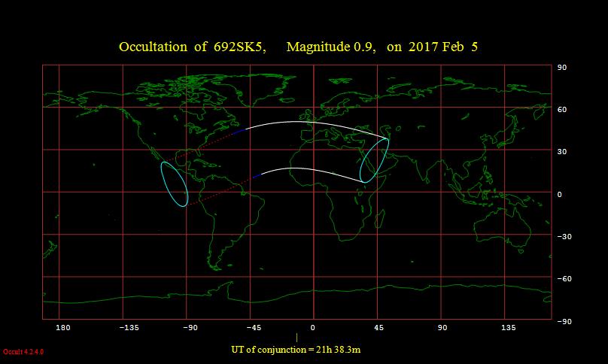Click the latitude label "-60"

564,279
